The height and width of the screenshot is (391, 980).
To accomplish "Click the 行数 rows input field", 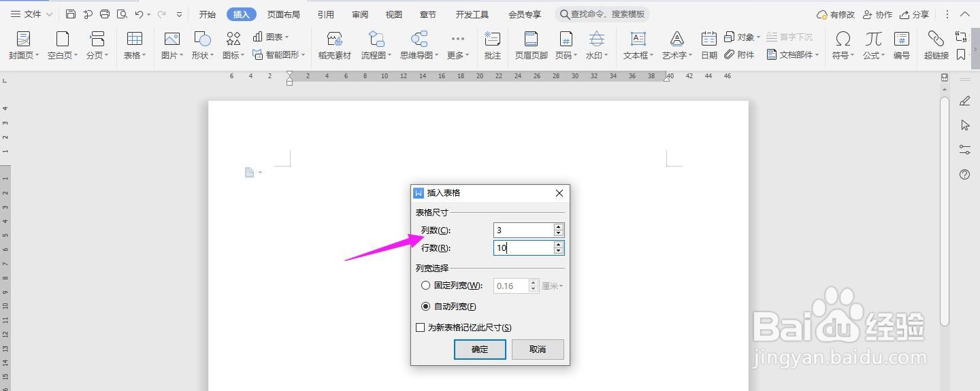I will click(523, 248).
